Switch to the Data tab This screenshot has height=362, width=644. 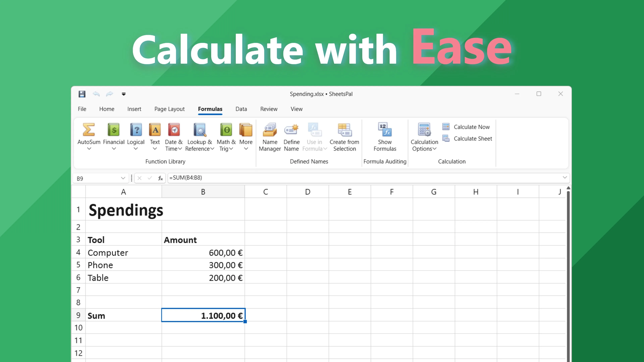(x=241, y=109)
